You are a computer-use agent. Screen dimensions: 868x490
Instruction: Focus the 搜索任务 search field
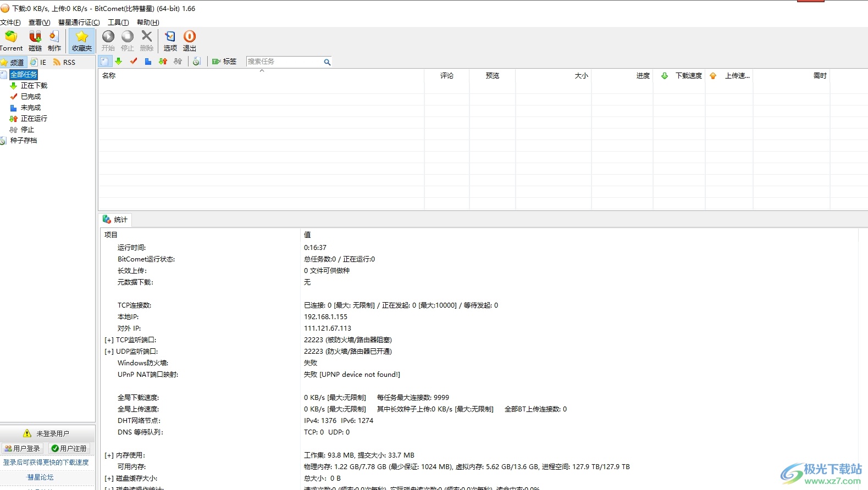(284, 62)
